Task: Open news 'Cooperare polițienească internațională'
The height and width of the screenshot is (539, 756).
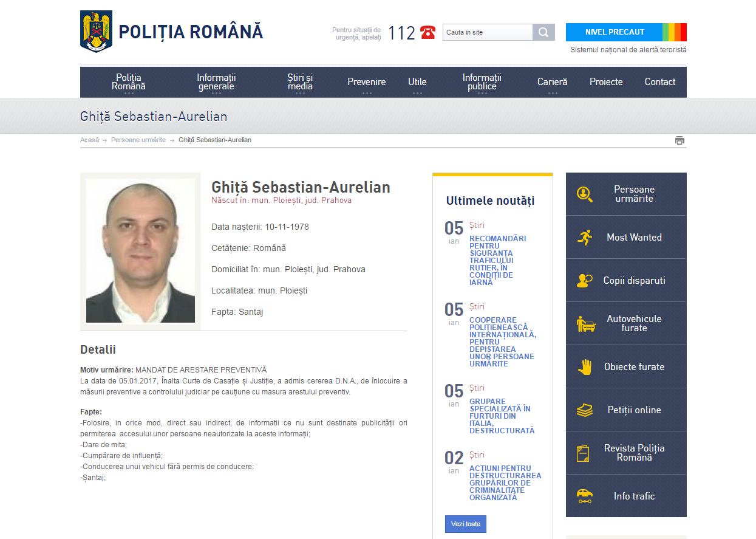Action: pyautogui.click(x=503, y=342)
